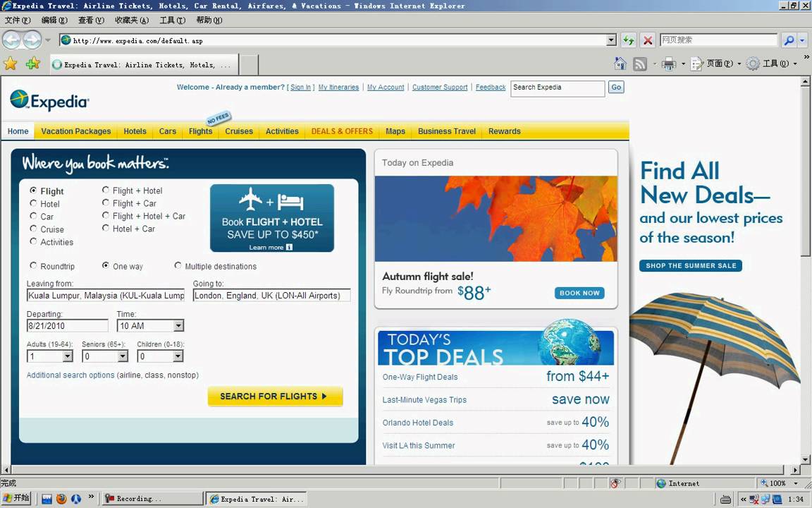This screenshot has width=812, height=508.
Task: Click Add to Favorites star-plus icon
Action: pos(32,64)
